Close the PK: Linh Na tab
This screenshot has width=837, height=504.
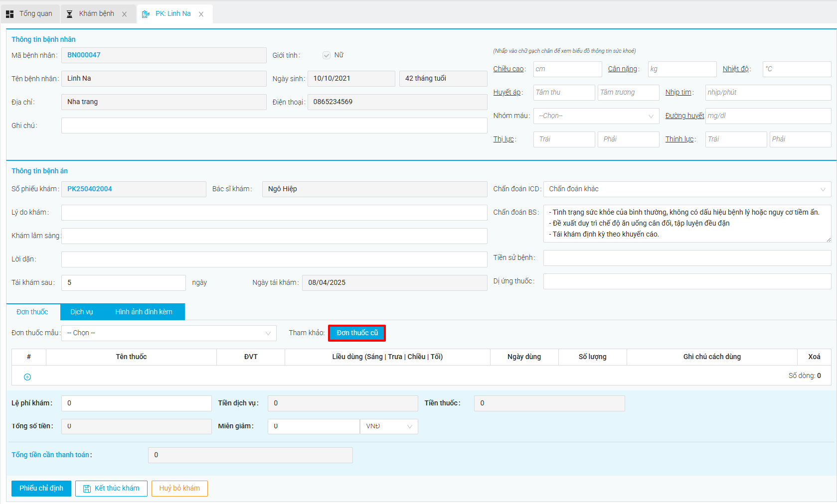201,14
